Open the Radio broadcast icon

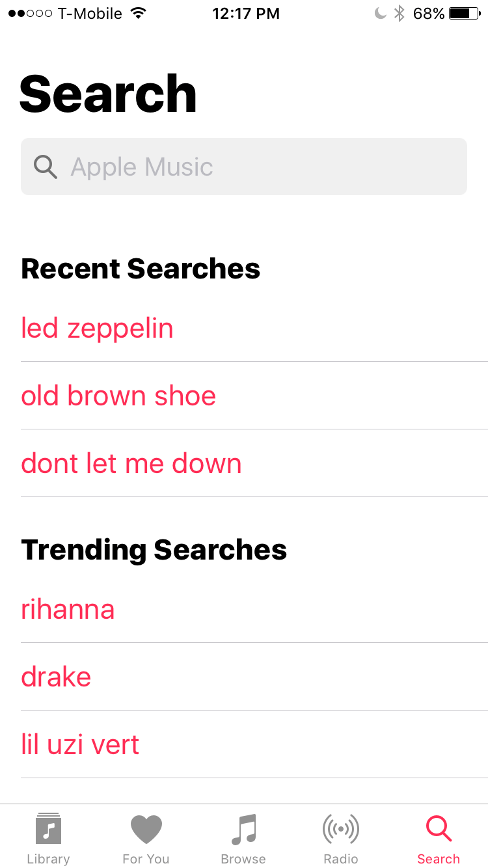(x=341, y=828)
